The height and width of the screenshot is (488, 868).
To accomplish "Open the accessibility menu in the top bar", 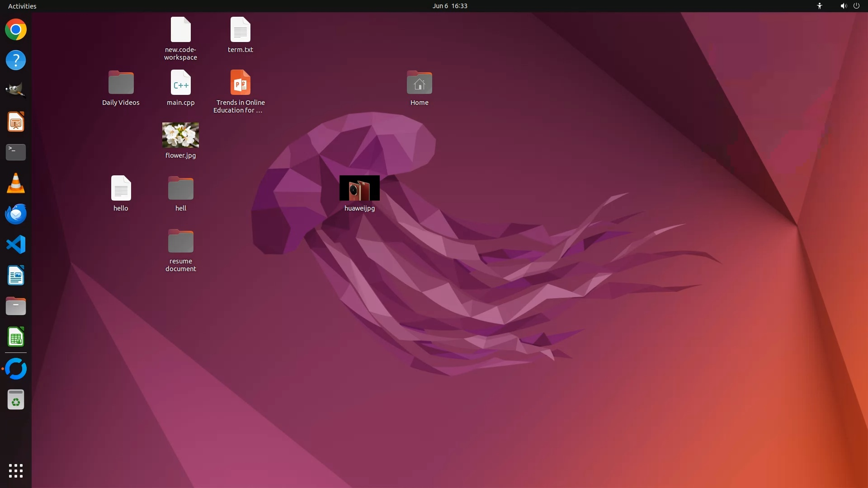I will pos(819,6).
